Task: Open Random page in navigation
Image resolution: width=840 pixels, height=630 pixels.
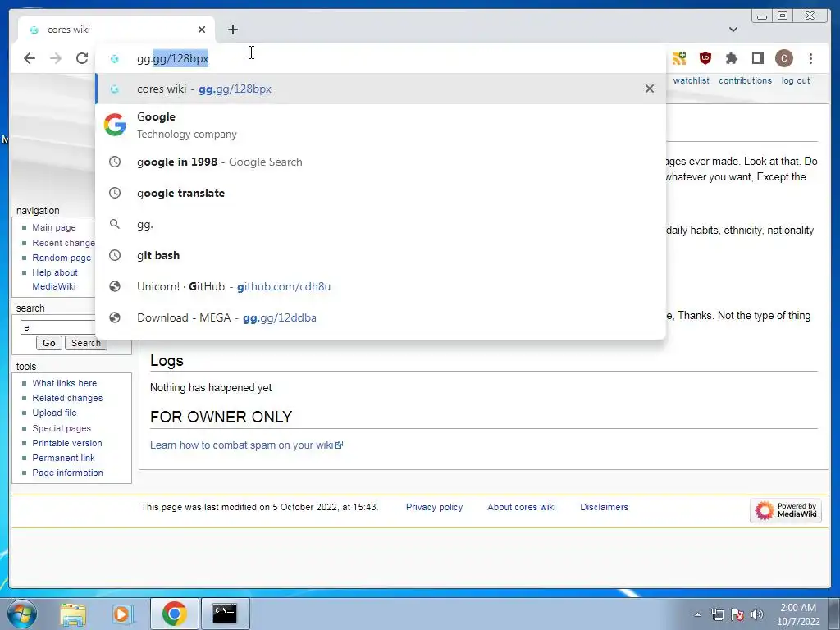Action: 62,258
